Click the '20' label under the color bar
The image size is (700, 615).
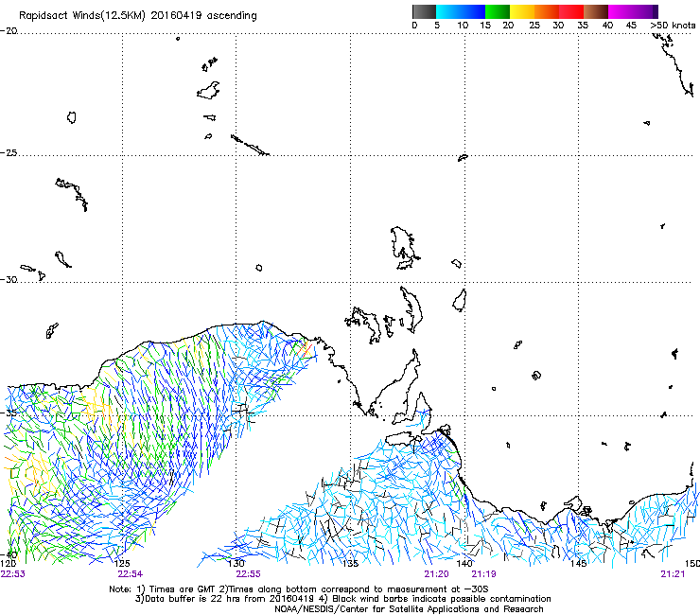click(508, 26)
